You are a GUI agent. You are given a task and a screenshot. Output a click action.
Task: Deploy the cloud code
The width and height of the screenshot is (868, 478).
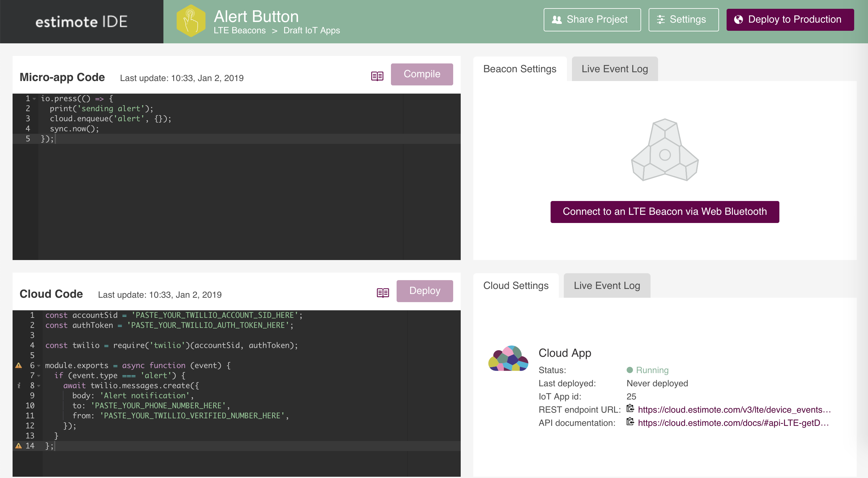pos(425,291)
